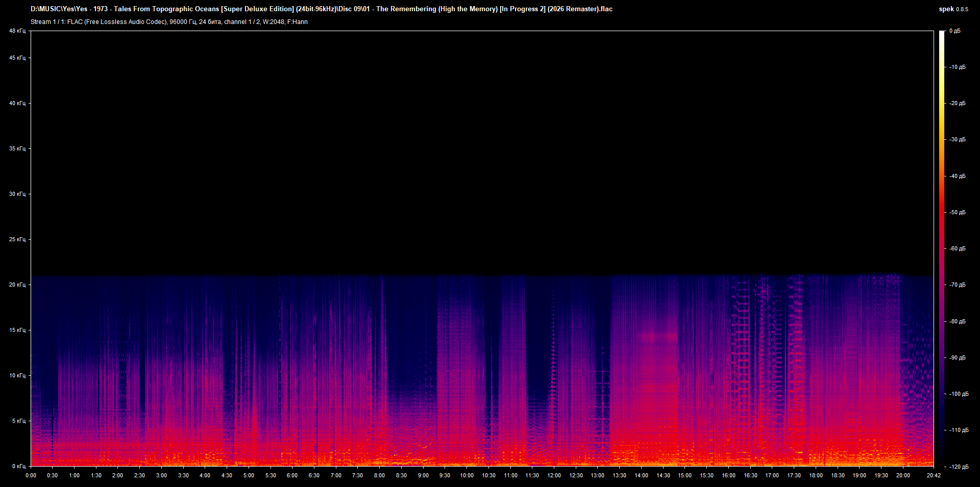980x487 pixels.
Task: Click the '20:42' end time label
Action: [934, 475]
